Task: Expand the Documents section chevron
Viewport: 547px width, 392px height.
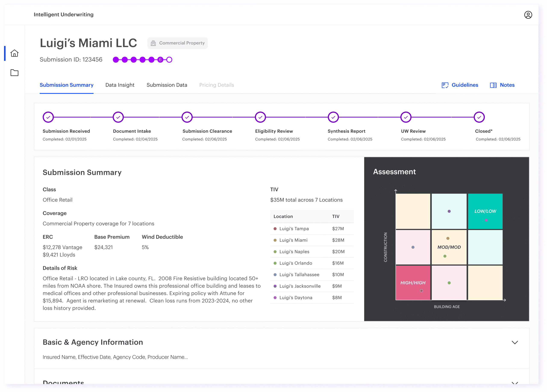Action: pyautogui.click(x=515, y=383)
